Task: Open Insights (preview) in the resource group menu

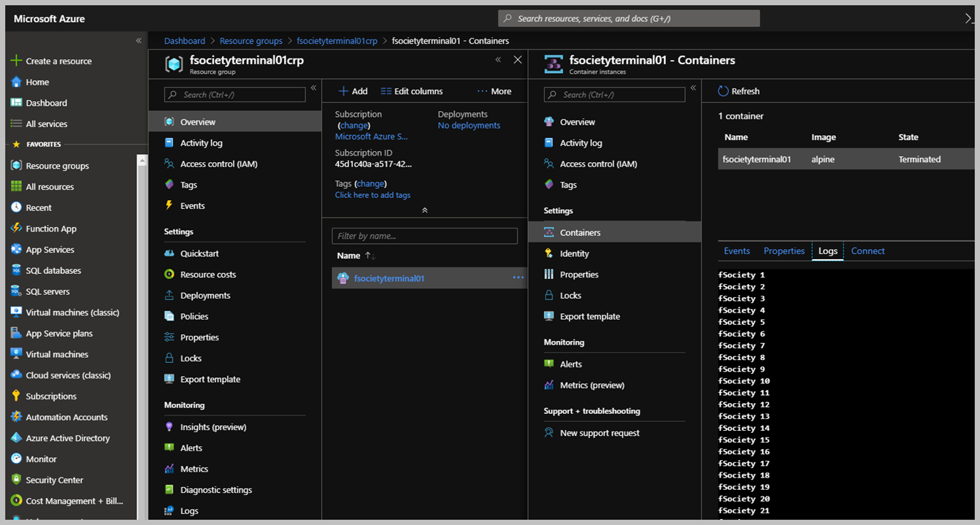Action: (x=213, y=427)
